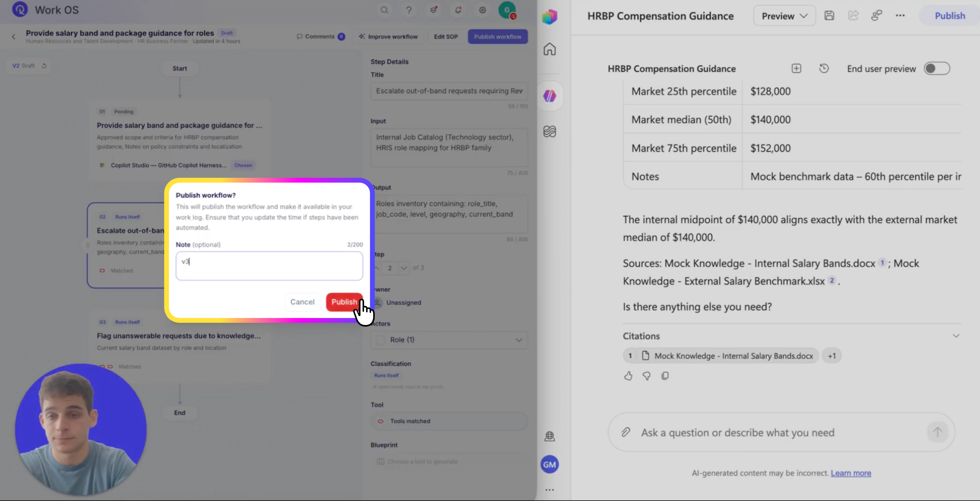Click the Choose a tool to generate blueprint field
Screen dimensions: 980x501
point(449,461)
